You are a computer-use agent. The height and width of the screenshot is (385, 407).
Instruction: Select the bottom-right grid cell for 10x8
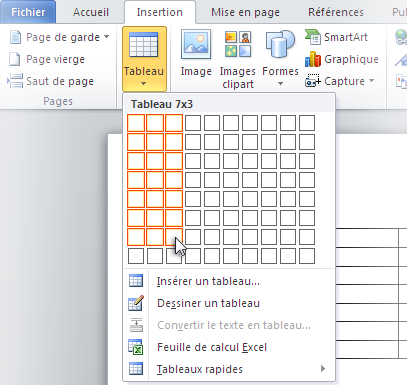[307, 256]
